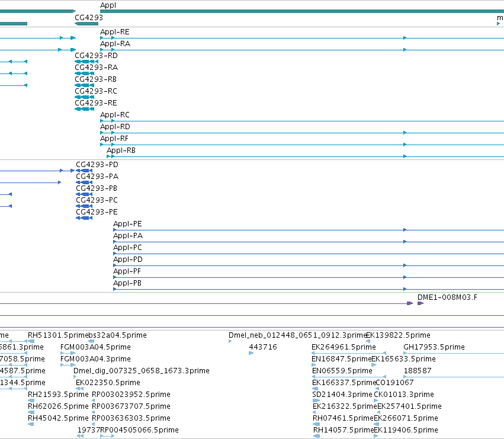Click the CG4293-RB transcript label
This screenshot has width=504, height=439.
click(96, 79)
